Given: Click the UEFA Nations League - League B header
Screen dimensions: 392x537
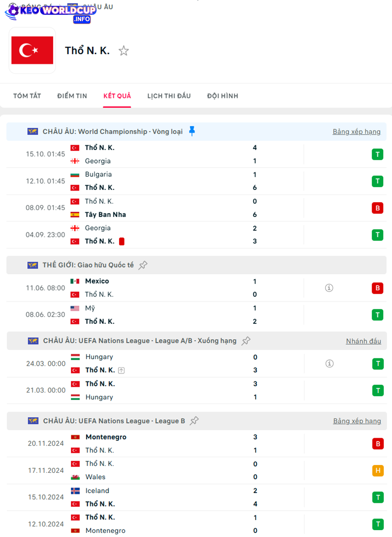Looking at the screenshot, I should click(114, 421).
